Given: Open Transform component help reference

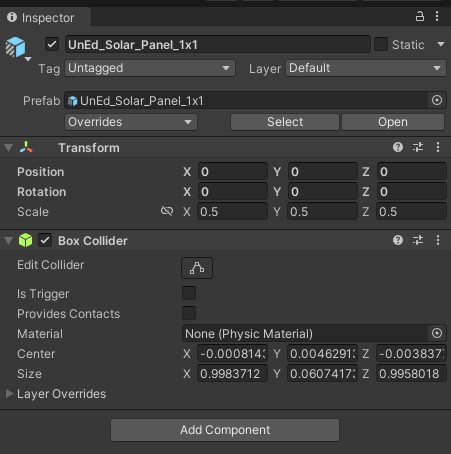Looking at the screenshot, I should pyautogui.click(x=398, y=147).
